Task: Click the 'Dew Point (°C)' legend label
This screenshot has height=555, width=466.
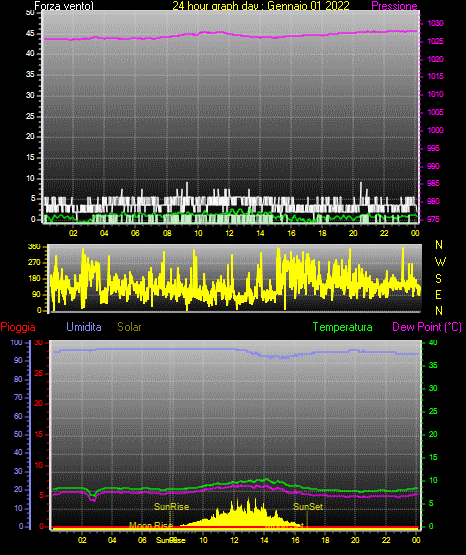Action: point(427,327)
